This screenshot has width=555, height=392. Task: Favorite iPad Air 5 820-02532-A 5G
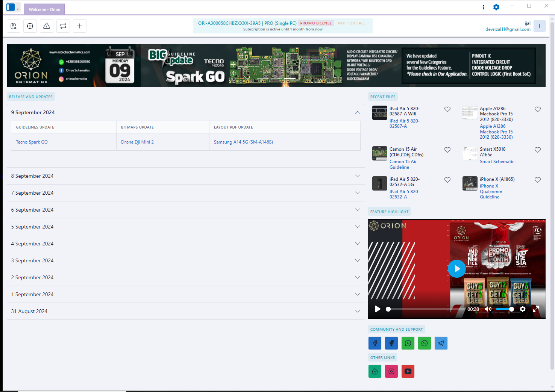447,180
